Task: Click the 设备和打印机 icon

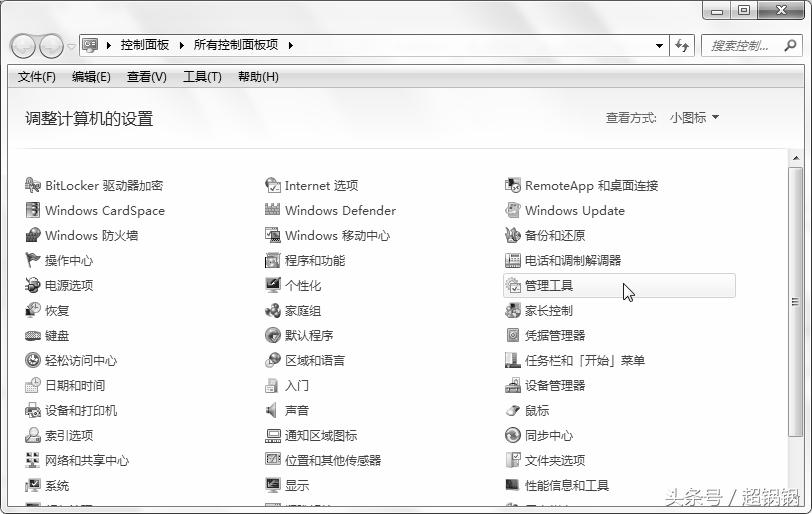Action: click(x=33, y=410)
